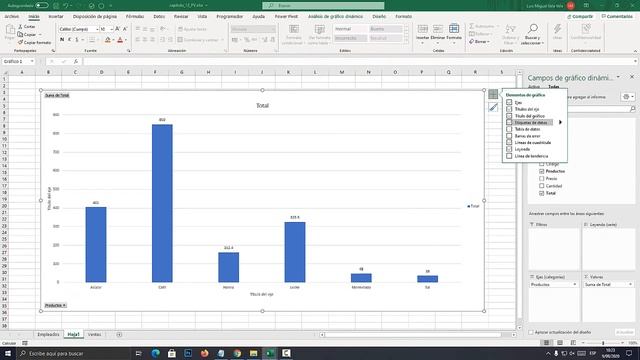Image resolution: width=640 pixels, height=360 pixels.
Task: Click the chart styles paintbrush button
Action: pyautogui.click(x=493, y=107)
